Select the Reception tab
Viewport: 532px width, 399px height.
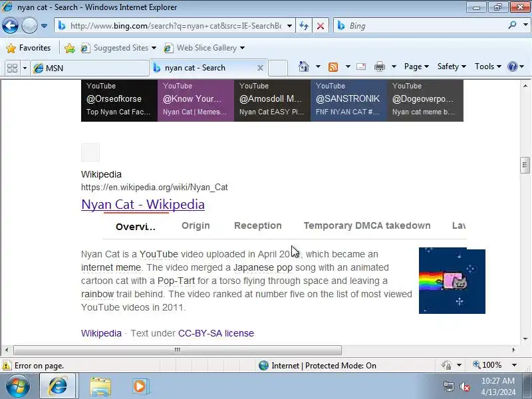click(258, 225)
